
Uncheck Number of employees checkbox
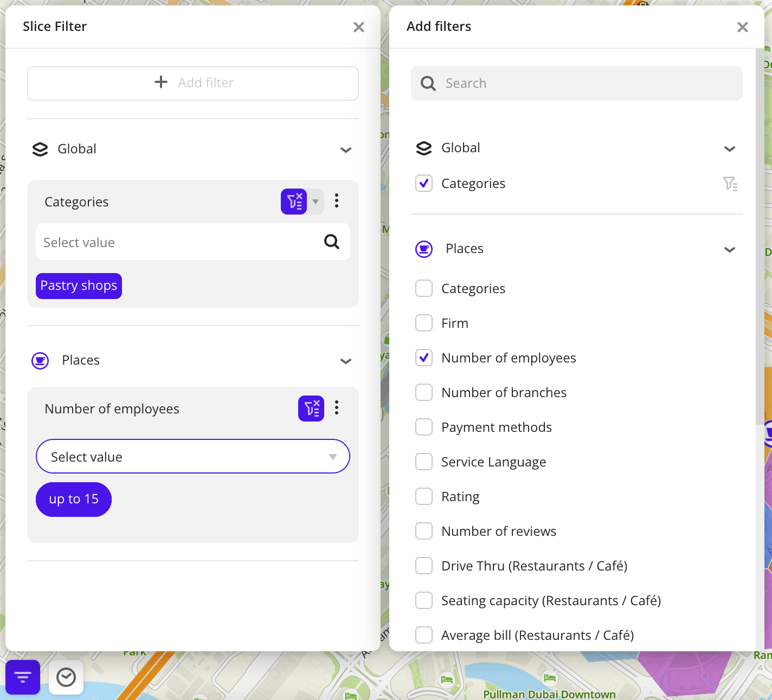coord(424,358)
